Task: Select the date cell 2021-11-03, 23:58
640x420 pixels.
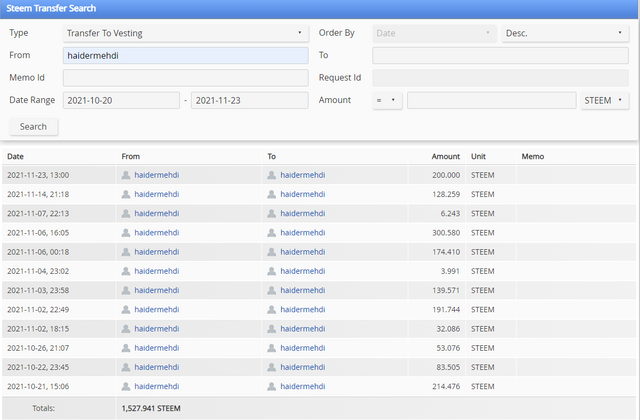Action: point(38,290)
